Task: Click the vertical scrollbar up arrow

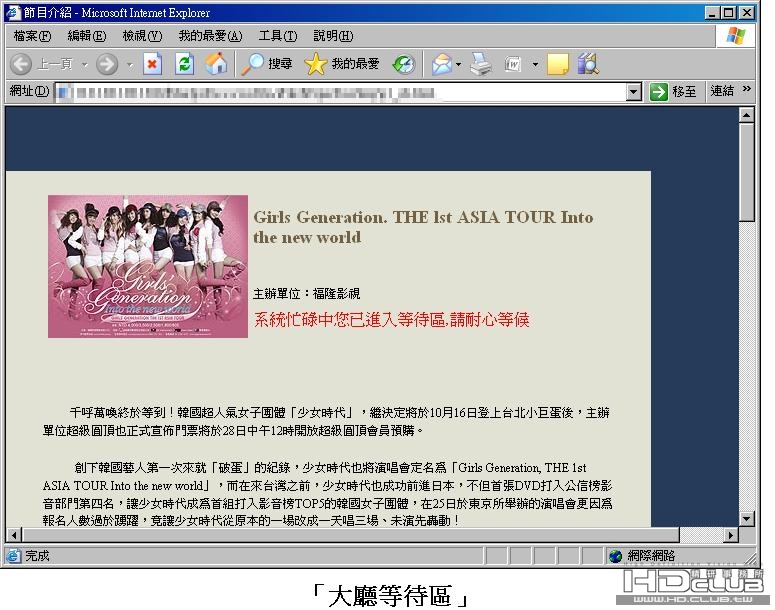Action: [746, 115]
